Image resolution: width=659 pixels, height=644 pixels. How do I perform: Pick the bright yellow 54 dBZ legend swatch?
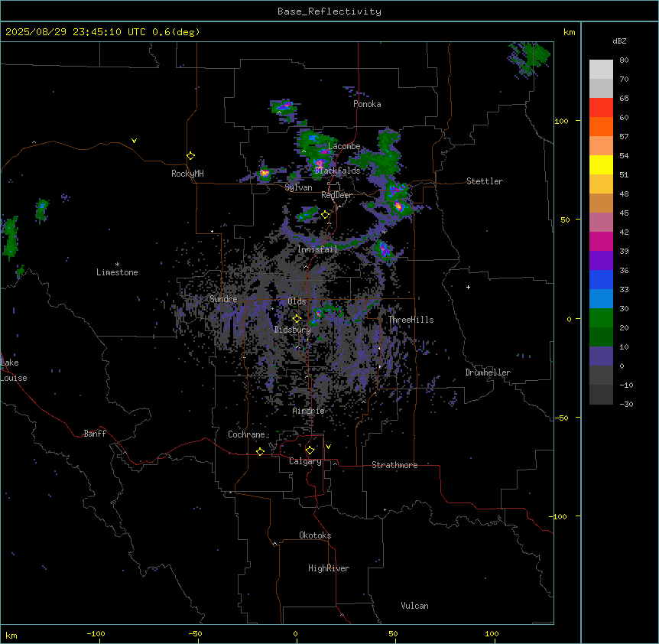click(x=601, y=164)
